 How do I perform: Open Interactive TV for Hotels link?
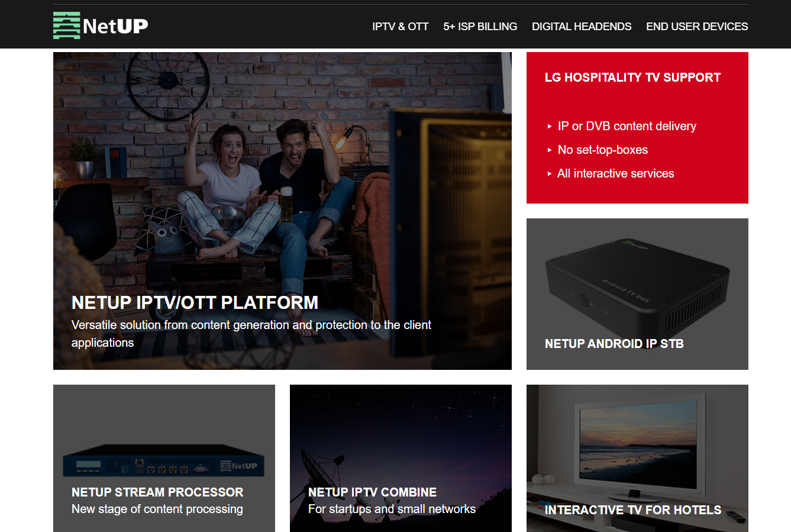click(x=632, y=510)
